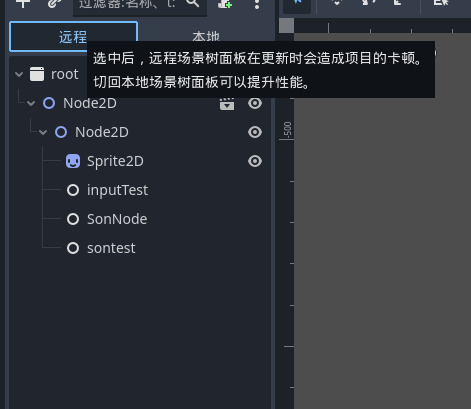Click the root window icon
The height and width of the screenshot is (409, 471).
(37, 74)
